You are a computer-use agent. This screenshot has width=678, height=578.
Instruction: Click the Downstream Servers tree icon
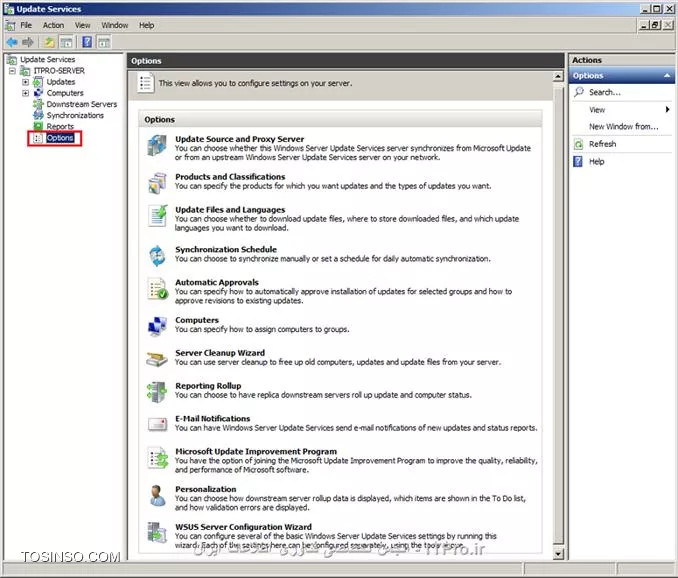tap(38, 104)
